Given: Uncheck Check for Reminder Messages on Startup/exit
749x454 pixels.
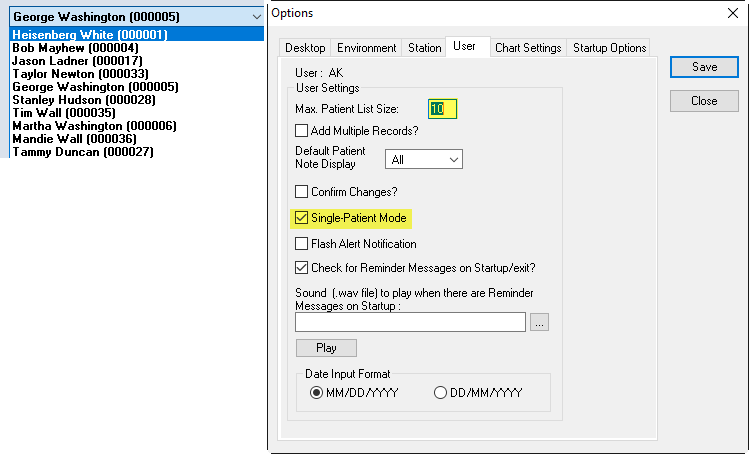Looking at the screenshot, I should click(x=302, y=268).
